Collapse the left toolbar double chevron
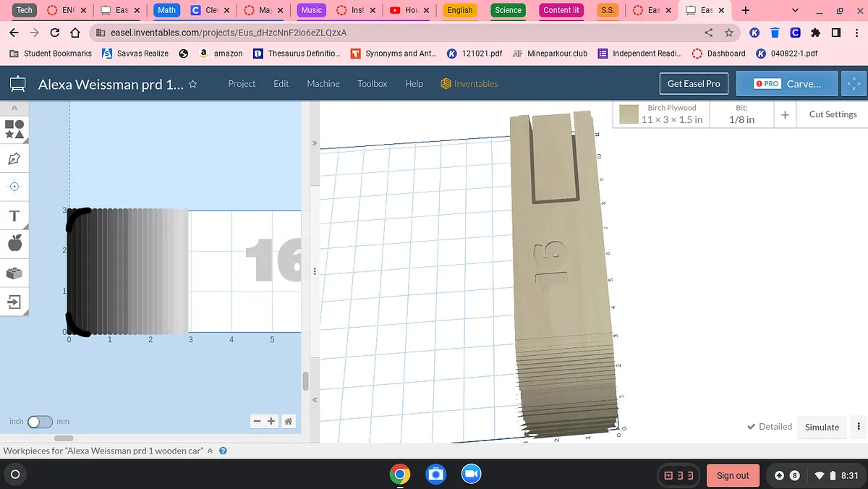The width and height of the screenshot is (868, 489). 14,107
